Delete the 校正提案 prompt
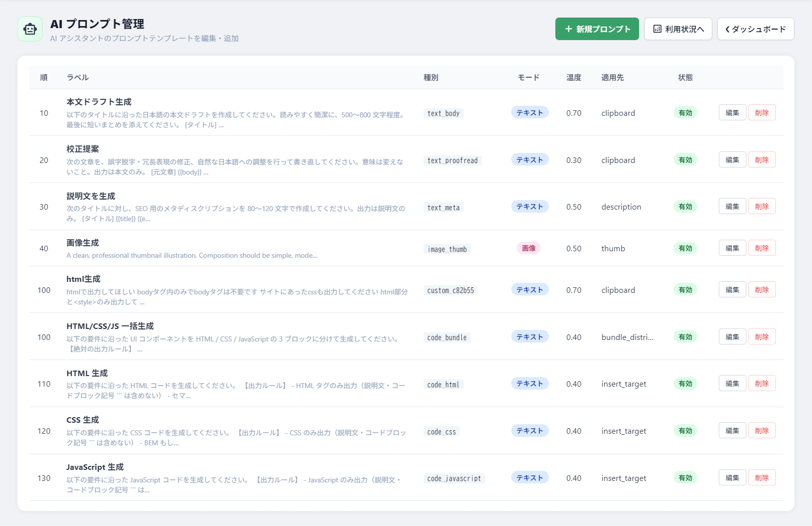Screen dimensions: 812x526 (762, 160)
